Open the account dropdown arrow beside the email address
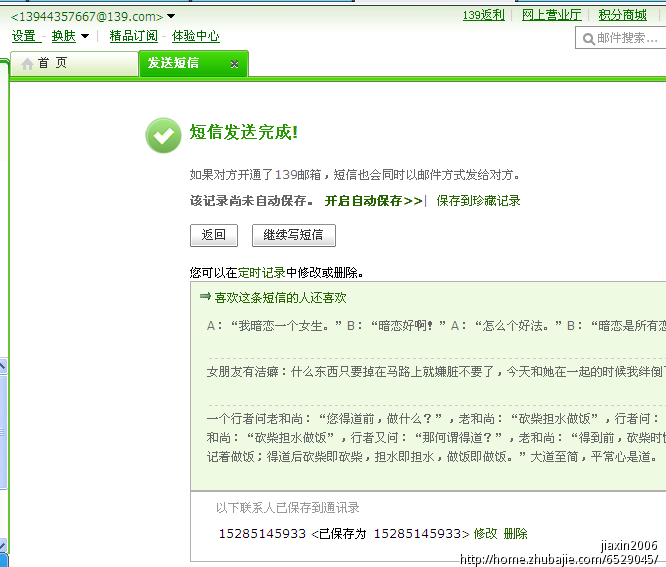The width and height of the screenshot is (666, 567). click(x=171, y=16)
